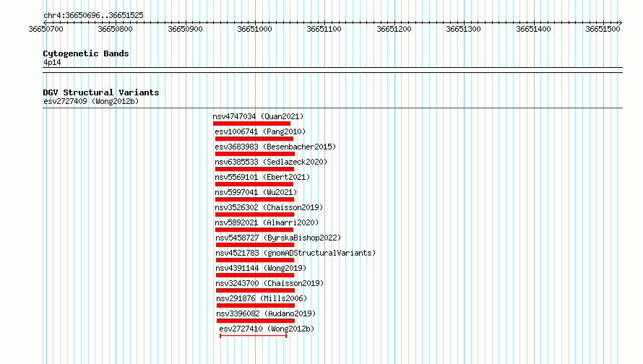Select nsv3243700 (Chaisson2019) variant label

click(x=269, y=283)
